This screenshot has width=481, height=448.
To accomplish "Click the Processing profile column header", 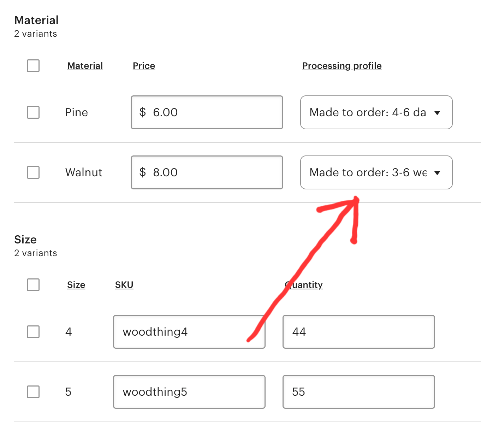I will pos(342,66).
